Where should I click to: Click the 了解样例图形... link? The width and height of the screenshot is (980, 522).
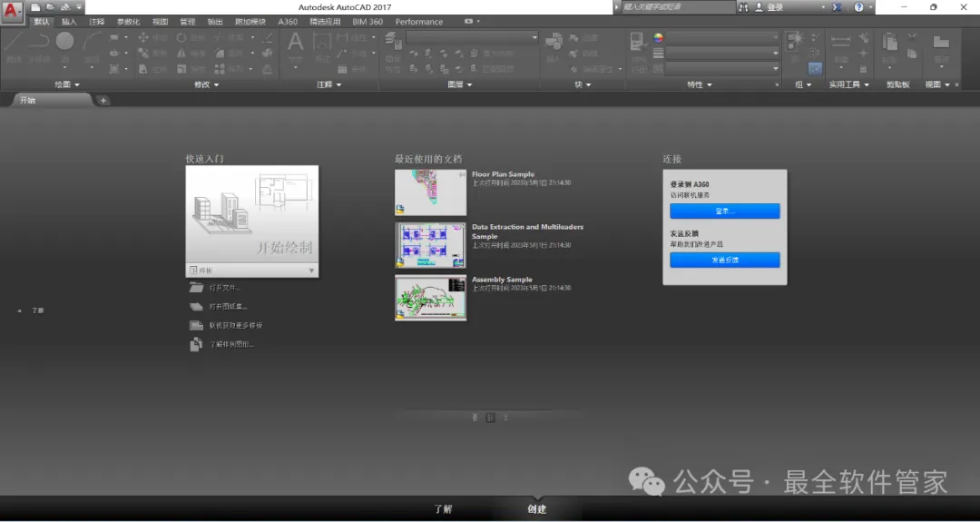coord(231,344)
